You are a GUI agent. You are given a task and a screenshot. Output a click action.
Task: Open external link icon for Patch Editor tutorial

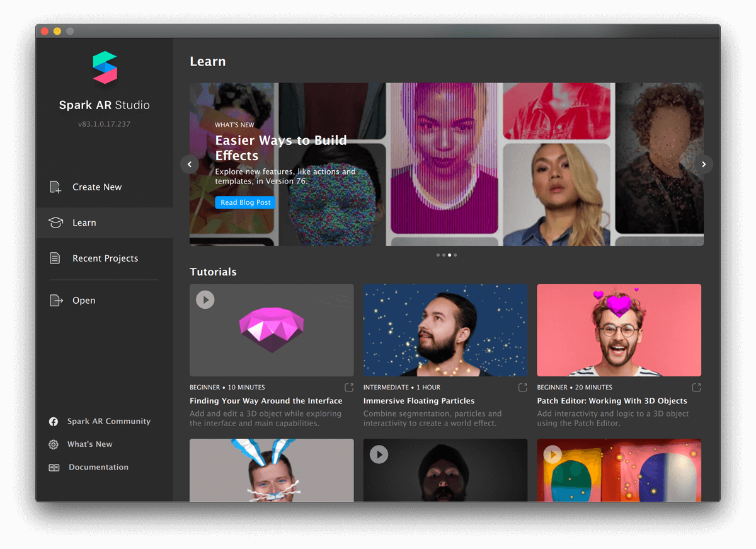coord(696,387)
